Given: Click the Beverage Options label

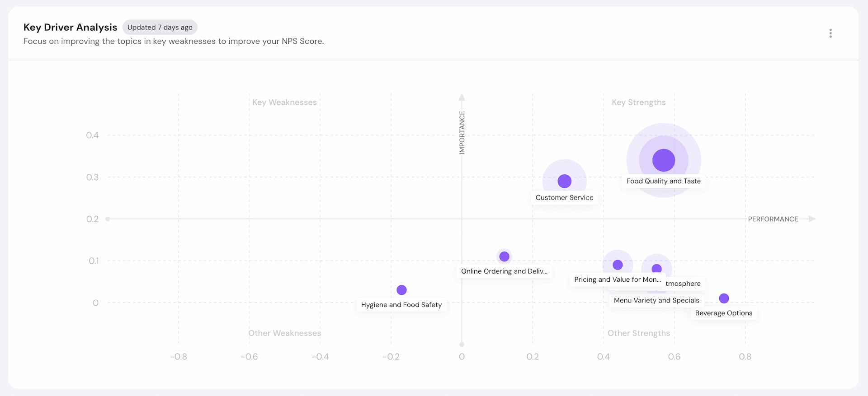Looking at the screenshot, I should [x=723, y=313].
